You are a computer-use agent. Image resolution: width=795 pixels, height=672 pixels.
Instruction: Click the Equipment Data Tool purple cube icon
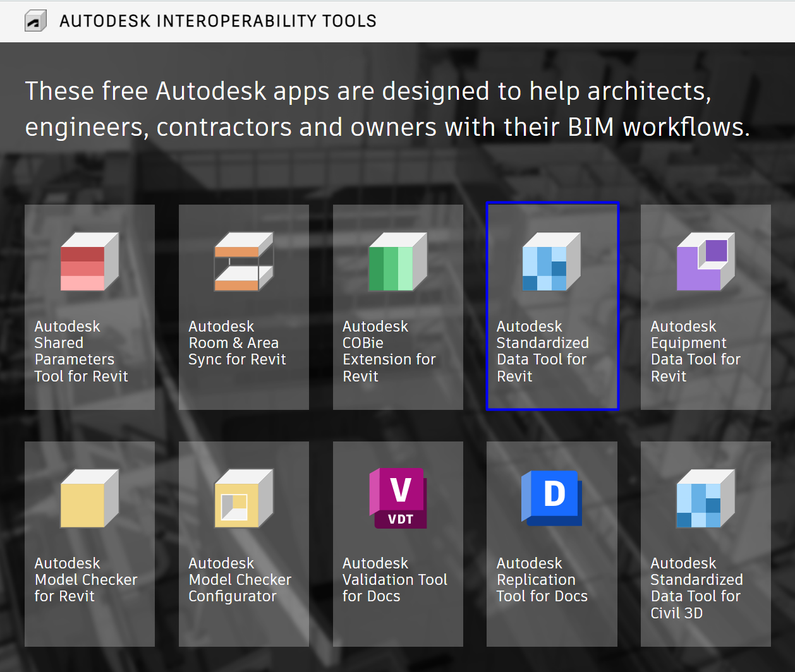pyautogui.click(x=706, y=261)
